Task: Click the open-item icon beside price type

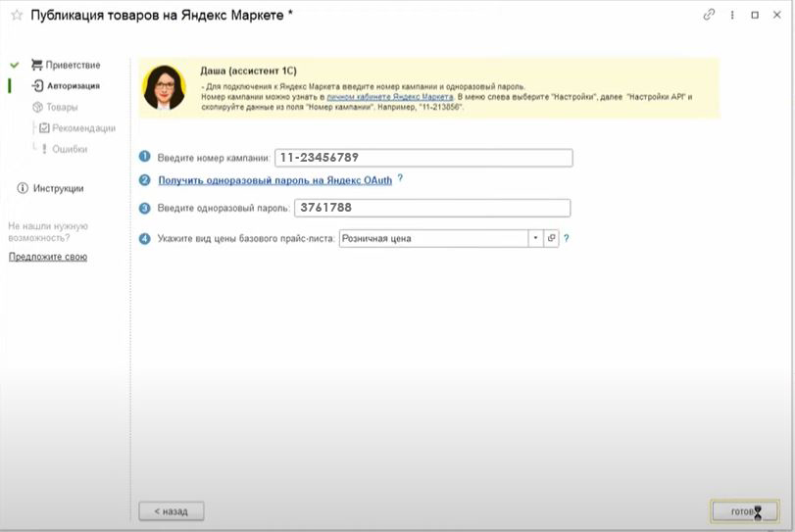Action: pos(551,238)
